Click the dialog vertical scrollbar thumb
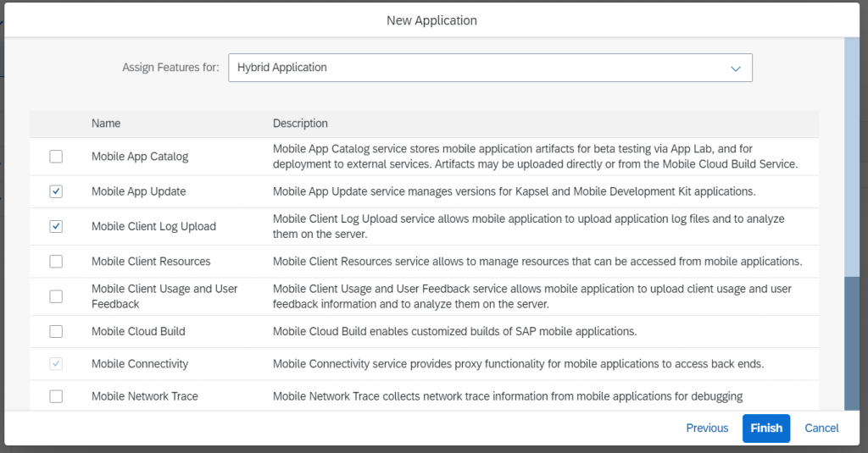Viewport: 868px width, 453px height. (852, 343)
